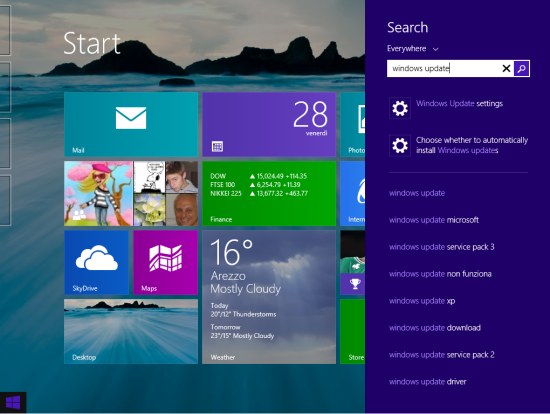
Task: Open the Photos tile
Action: pyautogui.click(x=353, y=124)
